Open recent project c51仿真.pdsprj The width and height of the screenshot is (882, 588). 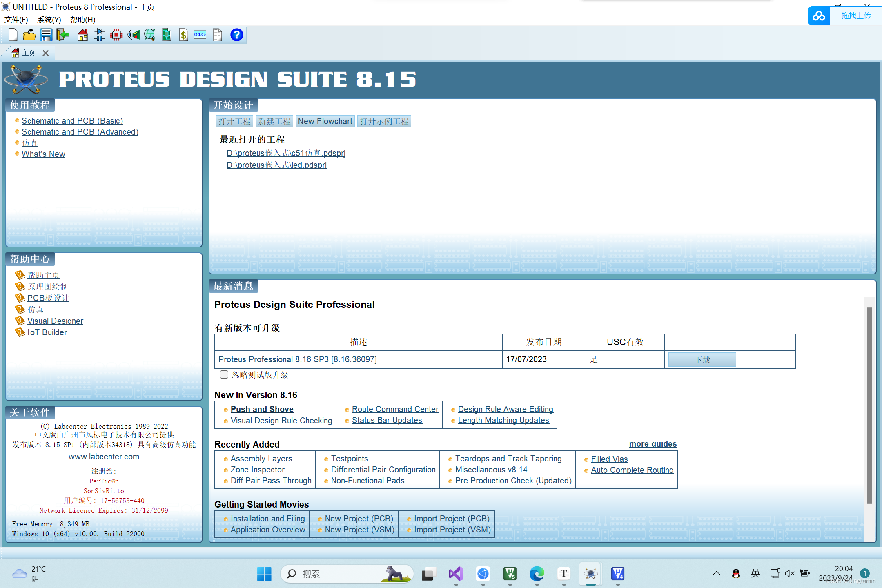pyautogui.click(x=286, y=153)
